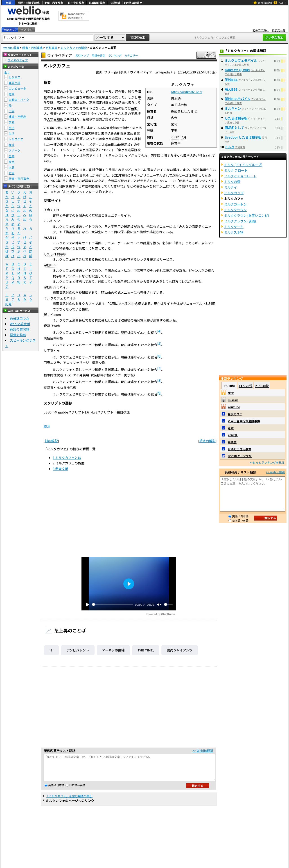Click the small play icon in video bar
This screenshot has width=289, height=868.
pos(87,605)
